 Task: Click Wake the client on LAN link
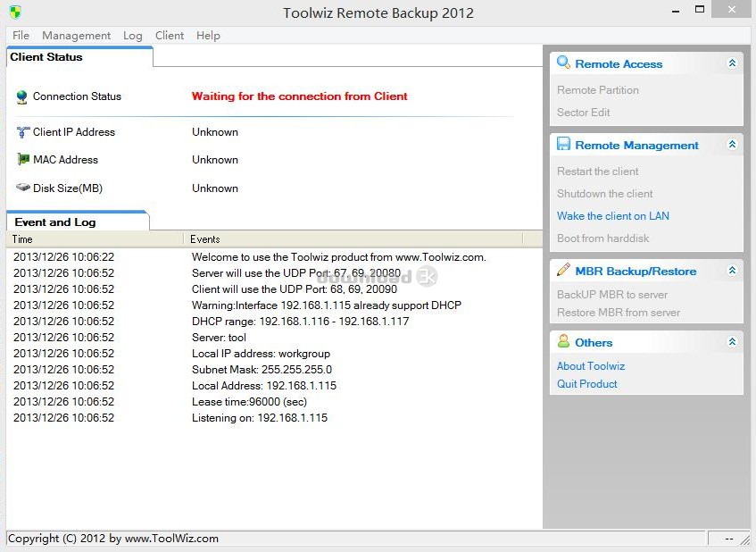(x=612, y=216)
